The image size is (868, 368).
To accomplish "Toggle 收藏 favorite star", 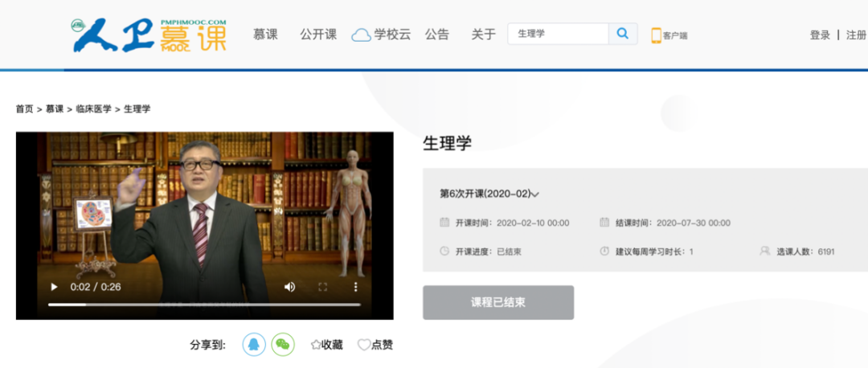I will [x=326, y=345].
